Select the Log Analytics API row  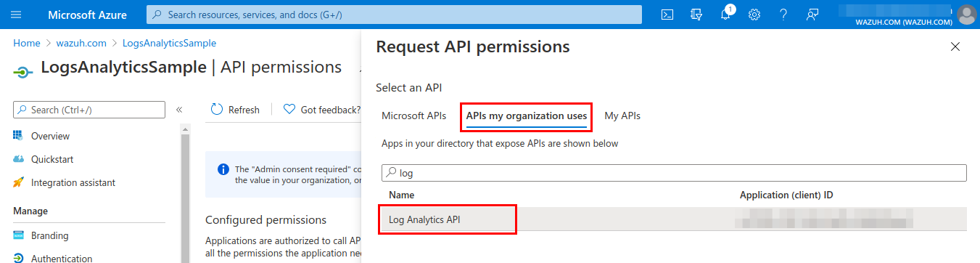674,219
